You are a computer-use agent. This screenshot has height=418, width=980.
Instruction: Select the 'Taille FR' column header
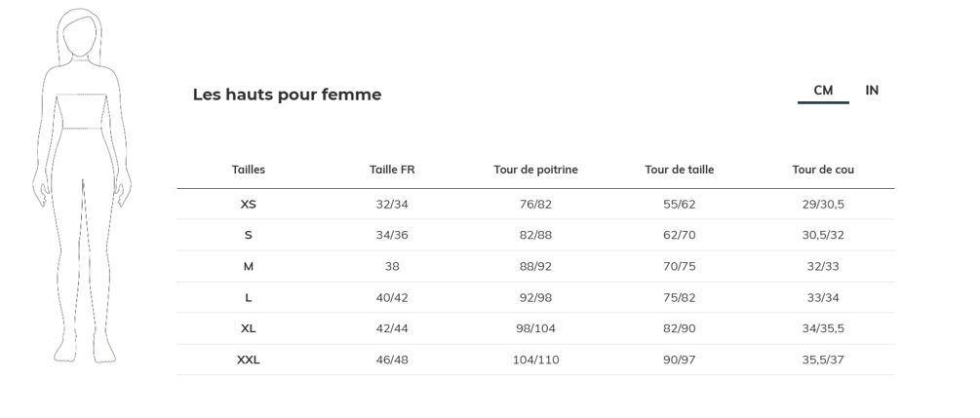tap(392, 170)
